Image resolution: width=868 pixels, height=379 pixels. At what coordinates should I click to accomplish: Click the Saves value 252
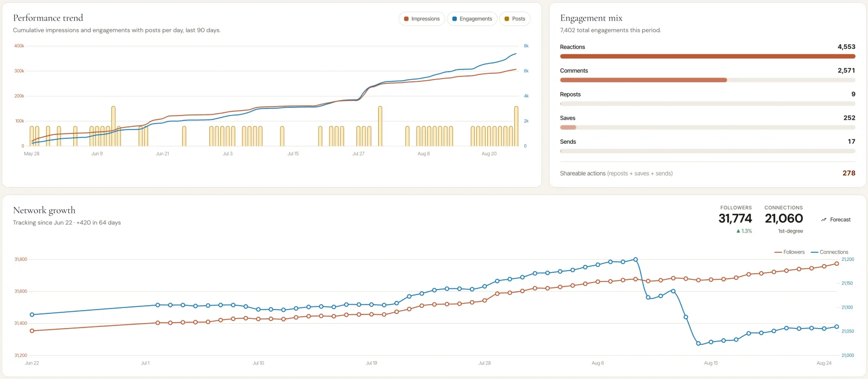tap(850, 118)
